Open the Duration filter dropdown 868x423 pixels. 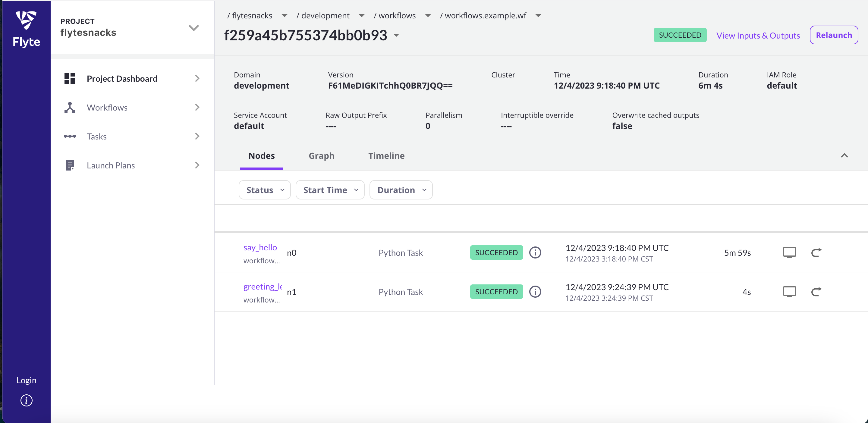coord(401,190)
